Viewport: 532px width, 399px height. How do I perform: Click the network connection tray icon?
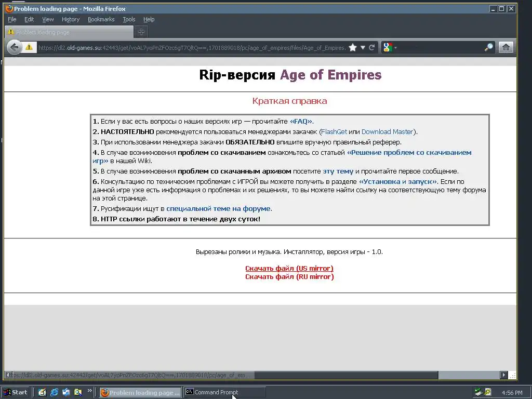click(x=478, y=392)
